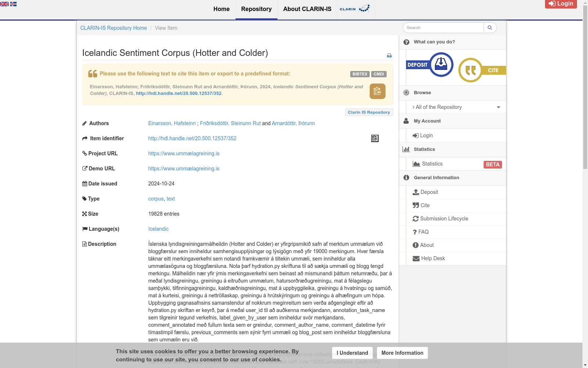Open the Project URL link
The height and width of the screenshot is (368, 588).
184,153
